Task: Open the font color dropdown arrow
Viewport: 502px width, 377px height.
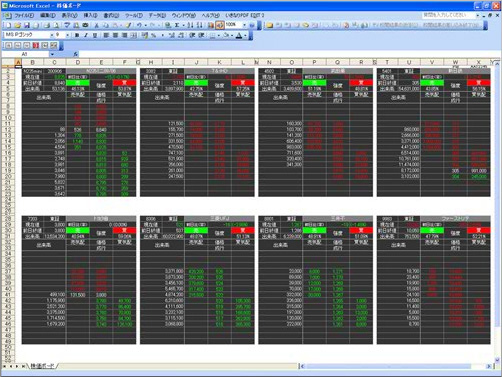Action: tap(245, 35)
